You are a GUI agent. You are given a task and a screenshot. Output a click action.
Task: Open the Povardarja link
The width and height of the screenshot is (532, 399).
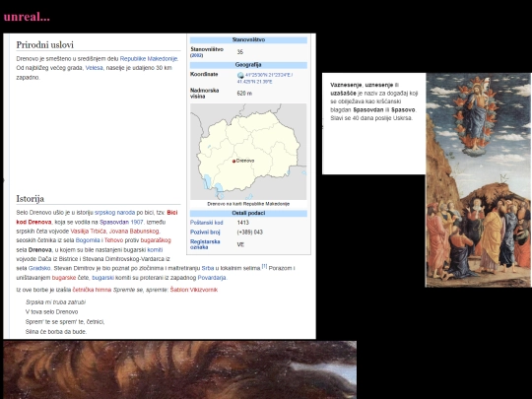coord(212,278)
